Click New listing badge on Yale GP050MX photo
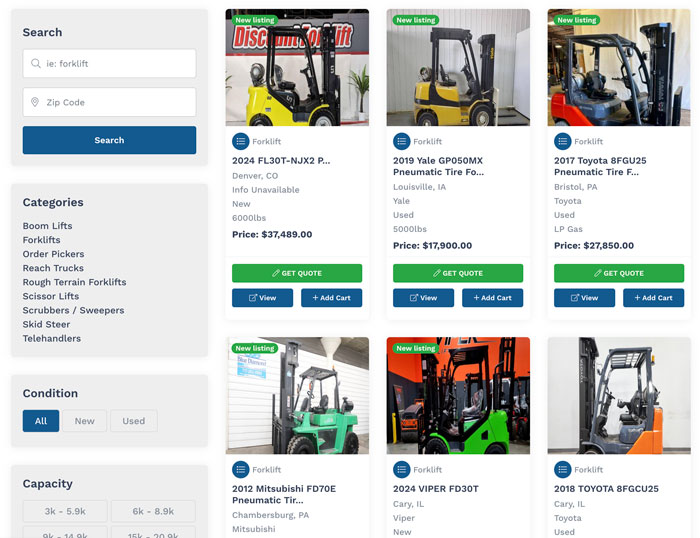This screenshot has width=700, height=538. [416, 20]
